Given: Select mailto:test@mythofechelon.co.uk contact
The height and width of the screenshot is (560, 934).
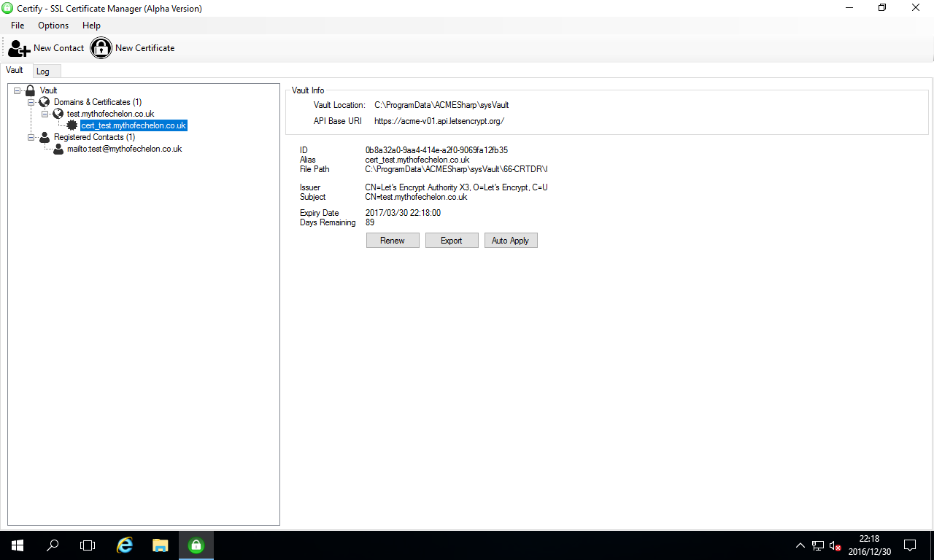Looking at the screenshot, I should point(125,149).
